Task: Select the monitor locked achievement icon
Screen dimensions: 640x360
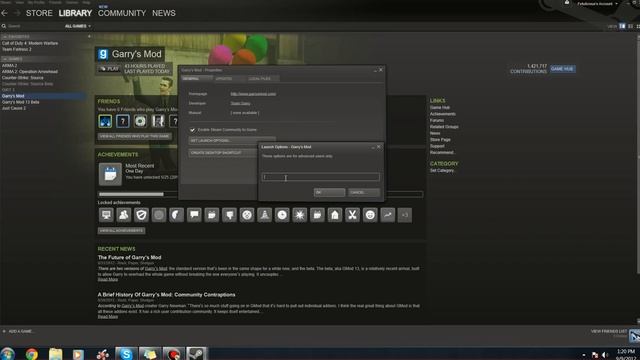Action: (x=106, y=215)
